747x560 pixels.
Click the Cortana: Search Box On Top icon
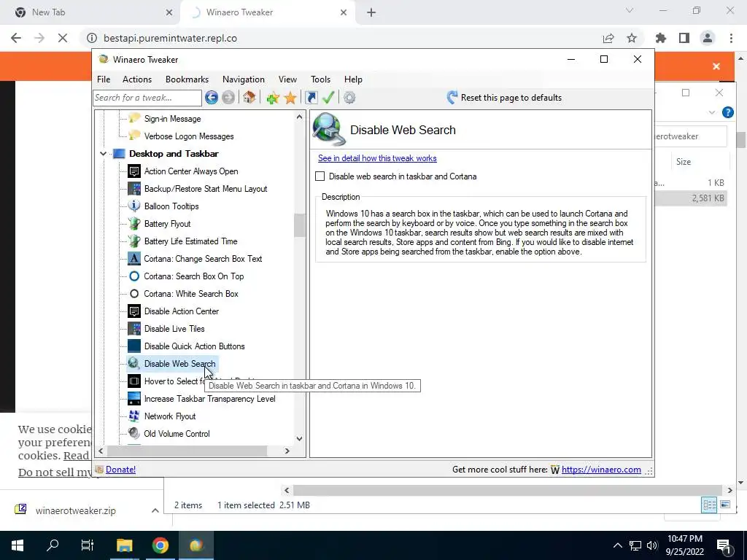134,276
